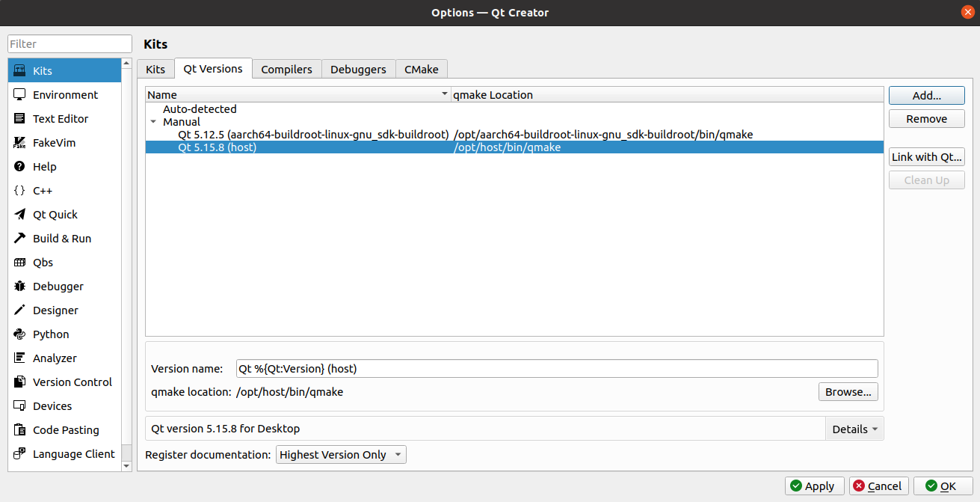Collapse the Manual tree group
The height and width of the screenshot is (502, 980).
click(153, 122)
